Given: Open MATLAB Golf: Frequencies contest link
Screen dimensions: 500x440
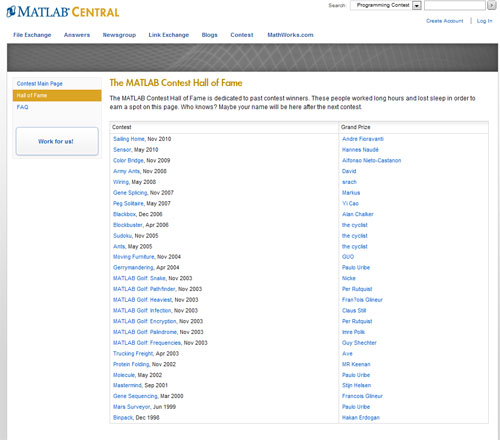Looking at the screenshot, I should point(147,342).
